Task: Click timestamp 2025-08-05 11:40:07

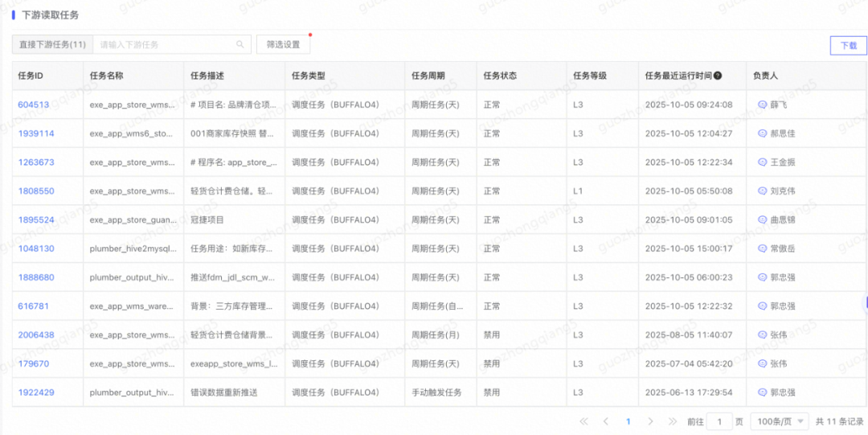Action: coord(689,335)
